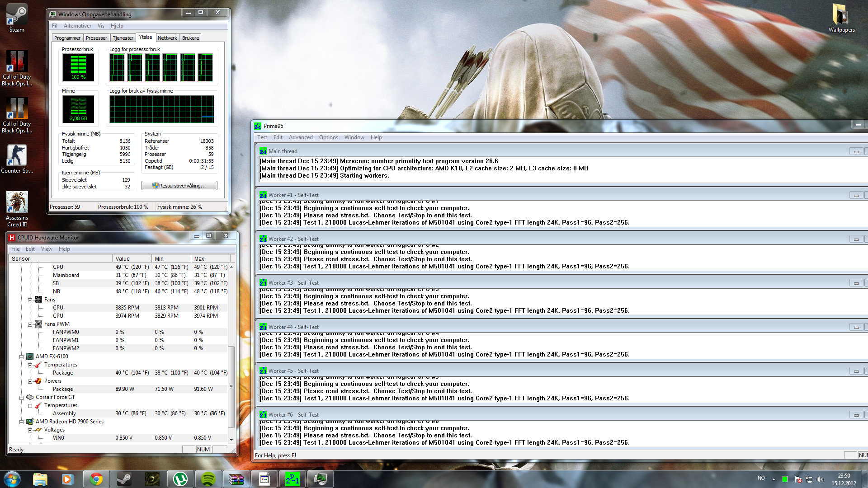Open Task Manager's Fil menu
The image size is (868, 488).
(x=55, y=26)
